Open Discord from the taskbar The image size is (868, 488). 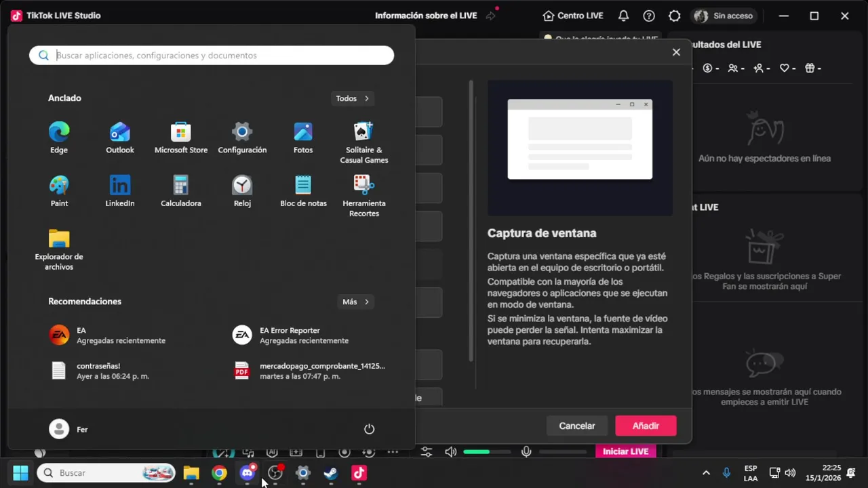coord(248,472)
